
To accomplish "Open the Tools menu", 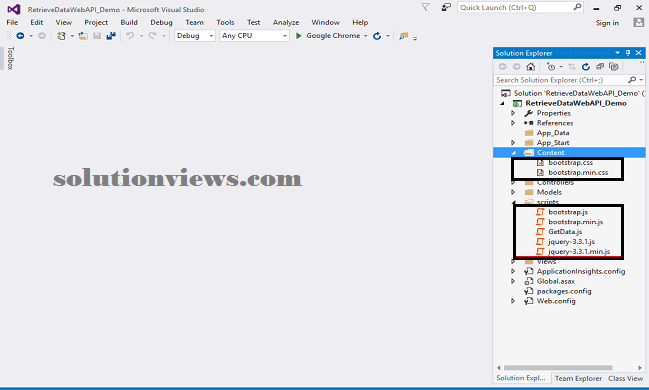I will 225,22.
